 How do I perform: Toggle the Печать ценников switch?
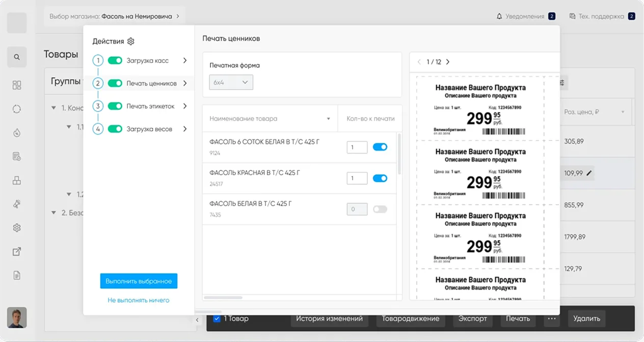point(115,83)
